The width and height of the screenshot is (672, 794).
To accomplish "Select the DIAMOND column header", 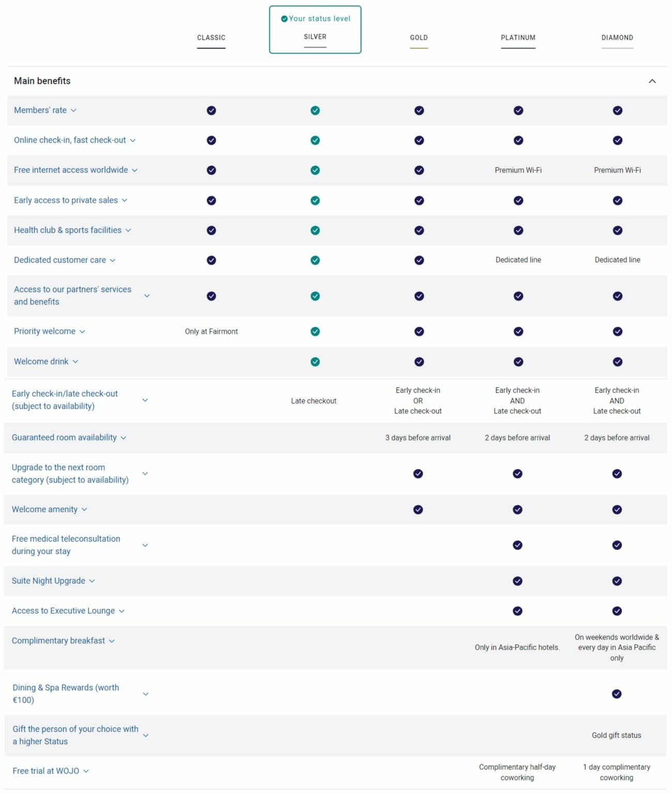I will (x=617, y=38).
